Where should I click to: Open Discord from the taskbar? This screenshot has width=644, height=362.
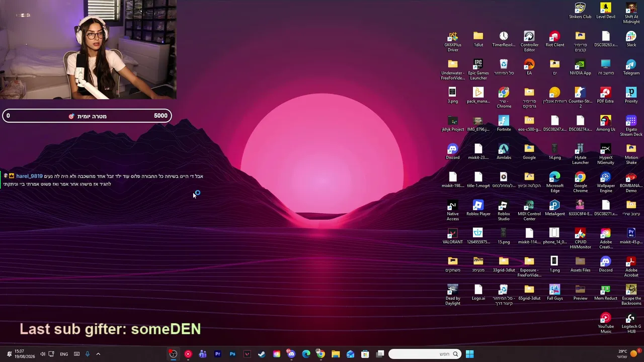(x=291, y=354)
